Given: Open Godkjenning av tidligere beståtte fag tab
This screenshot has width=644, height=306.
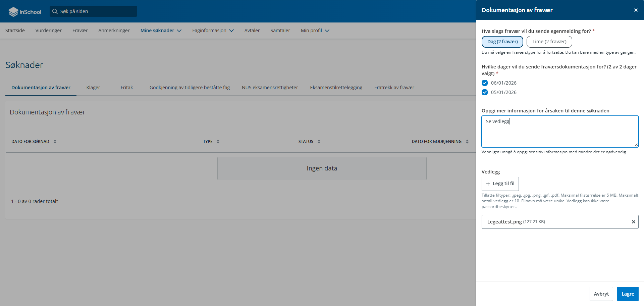Looking at the screenshot, I should 190,88.
